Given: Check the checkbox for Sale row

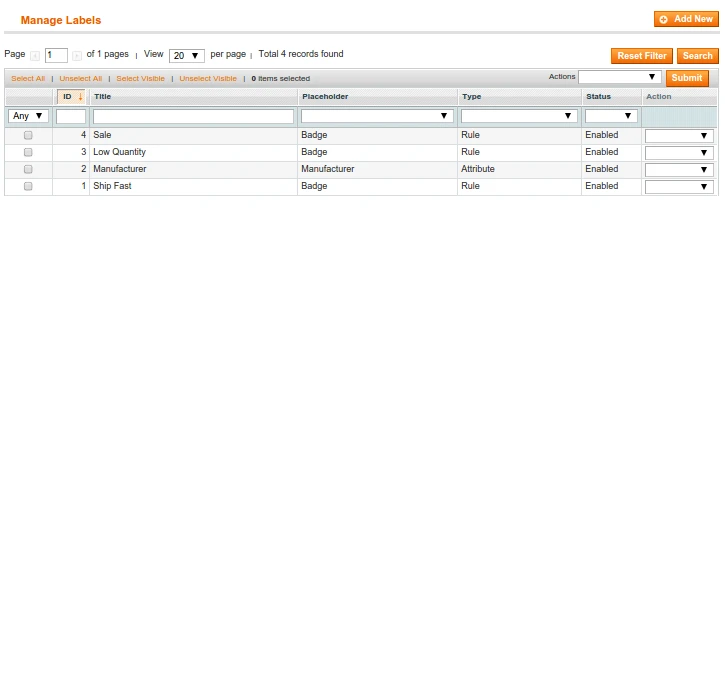Looking at the screenshot, I should click(x=28, y=135).
